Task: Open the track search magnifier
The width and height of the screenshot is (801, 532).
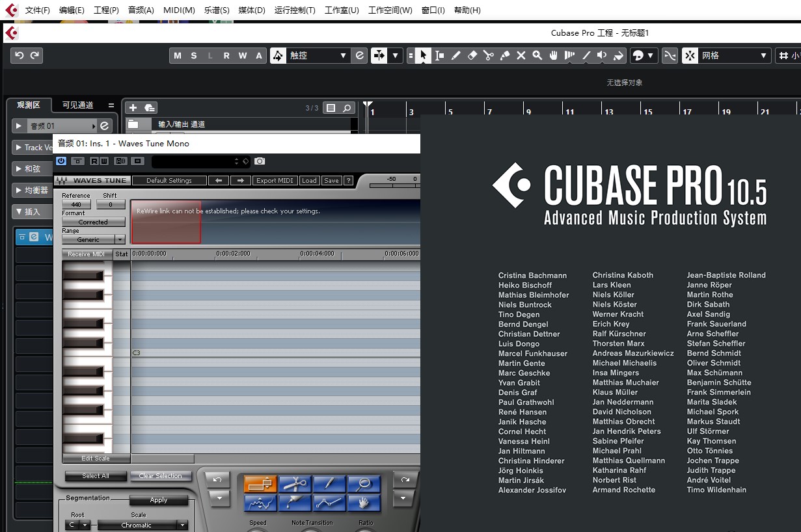Action: click(x=347, y=108)
